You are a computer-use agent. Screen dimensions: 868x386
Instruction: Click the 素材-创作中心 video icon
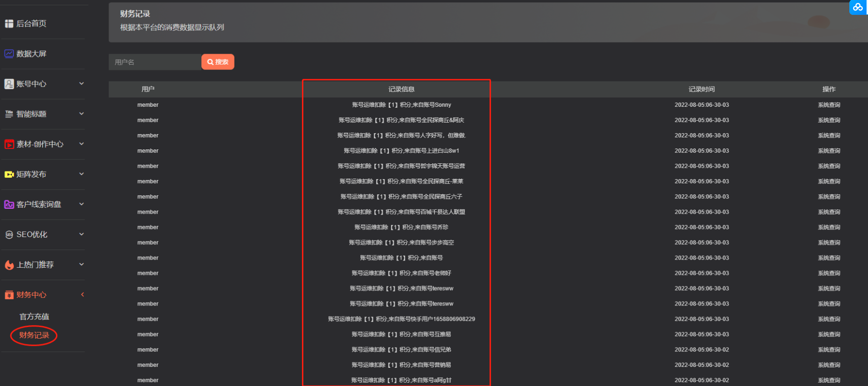point(9,144)
